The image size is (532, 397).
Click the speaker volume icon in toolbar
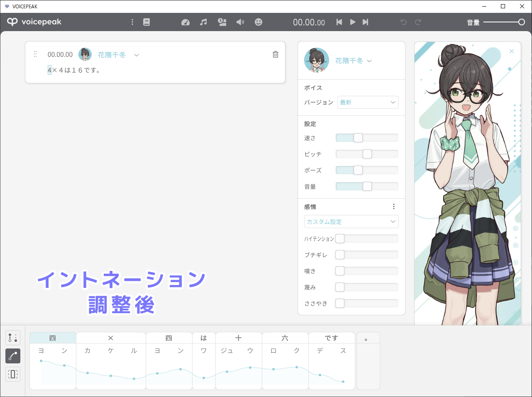point(240,22)
